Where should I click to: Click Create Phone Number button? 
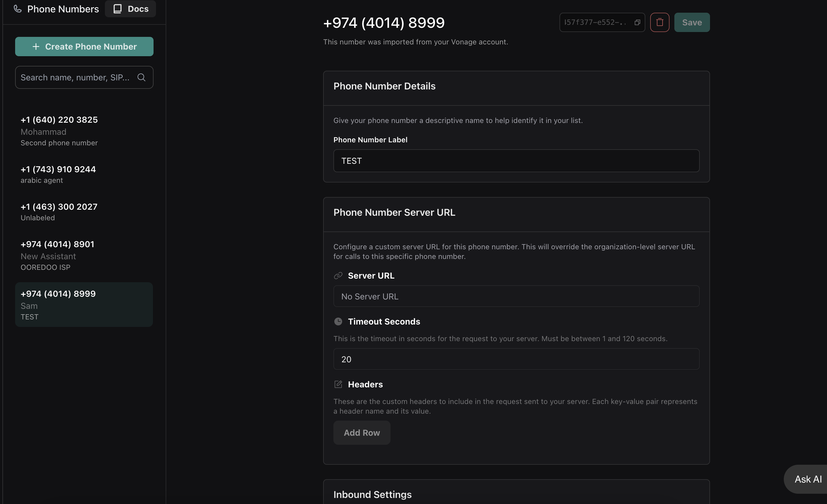pos(84,47)
